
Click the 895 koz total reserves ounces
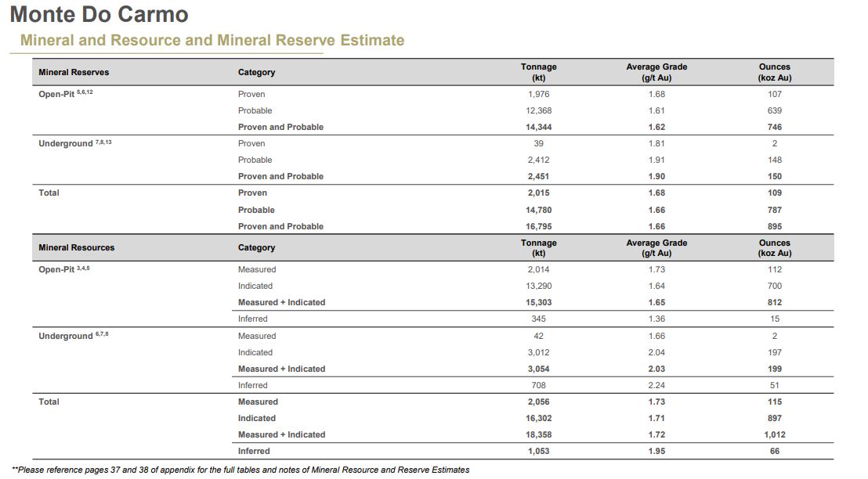click(774, 227)
